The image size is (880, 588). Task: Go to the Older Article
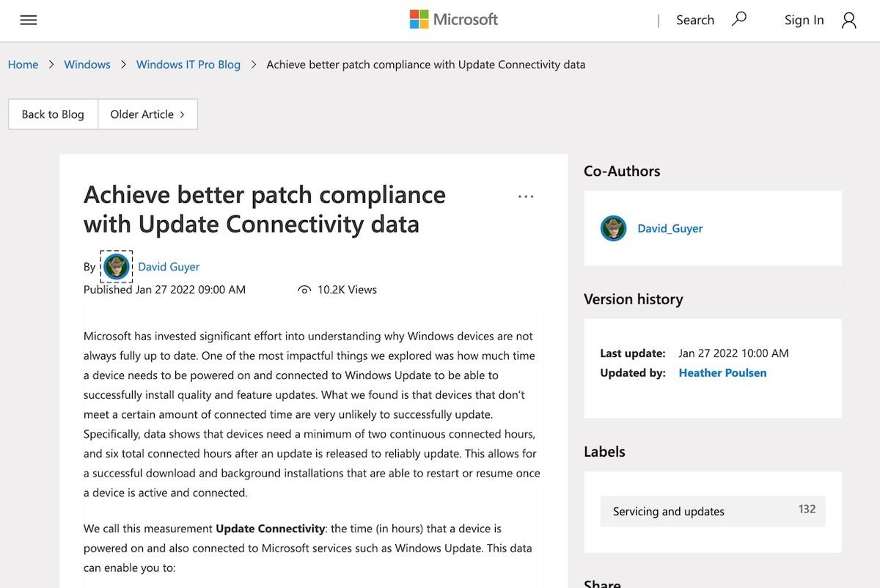tap(147, 114)
